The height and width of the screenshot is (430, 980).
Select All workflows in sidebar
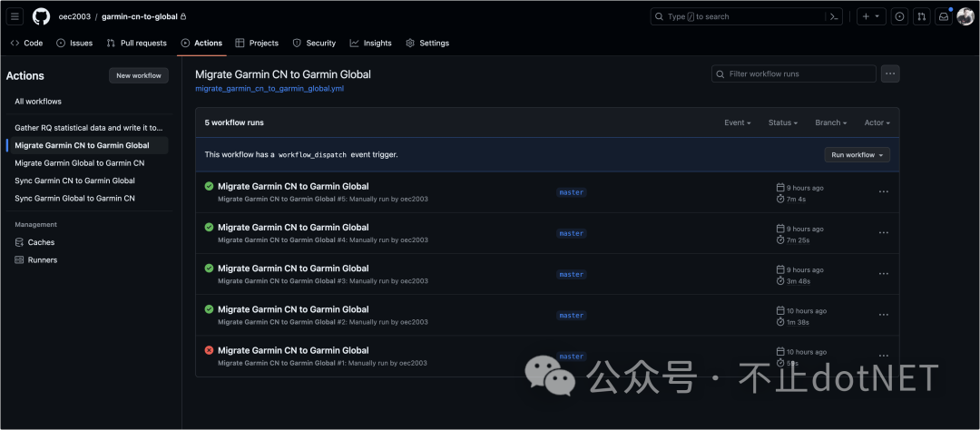[38, 102]
